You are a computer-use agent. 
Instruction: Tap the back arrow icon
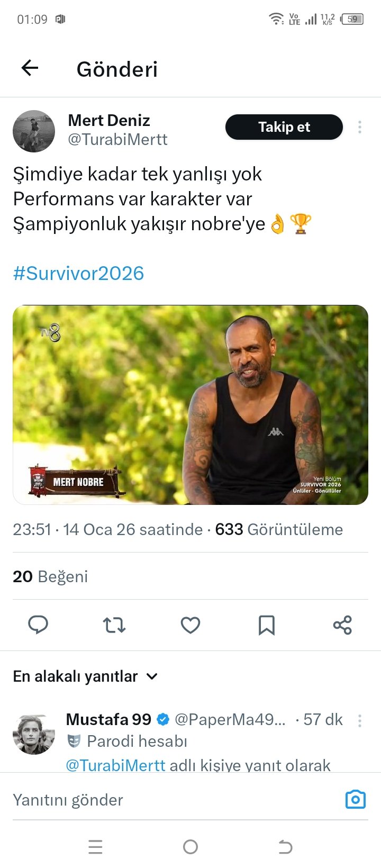coord(30,68)
